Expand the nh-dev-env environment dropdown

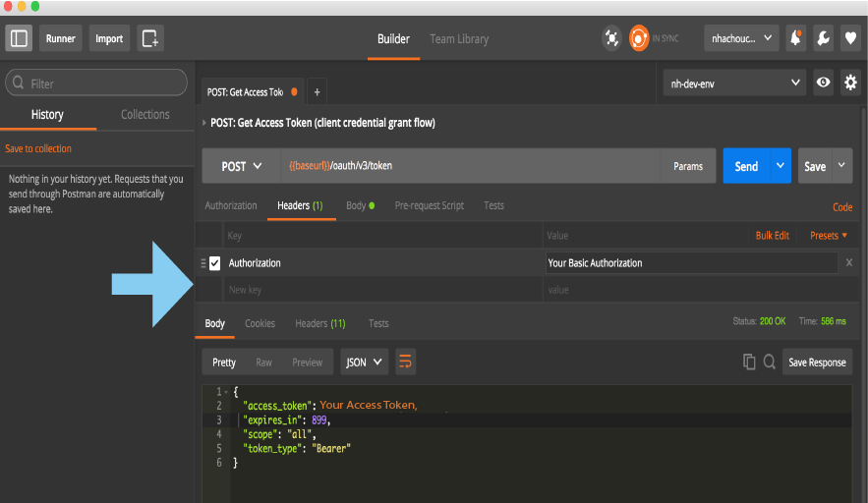tap(733, 83)
